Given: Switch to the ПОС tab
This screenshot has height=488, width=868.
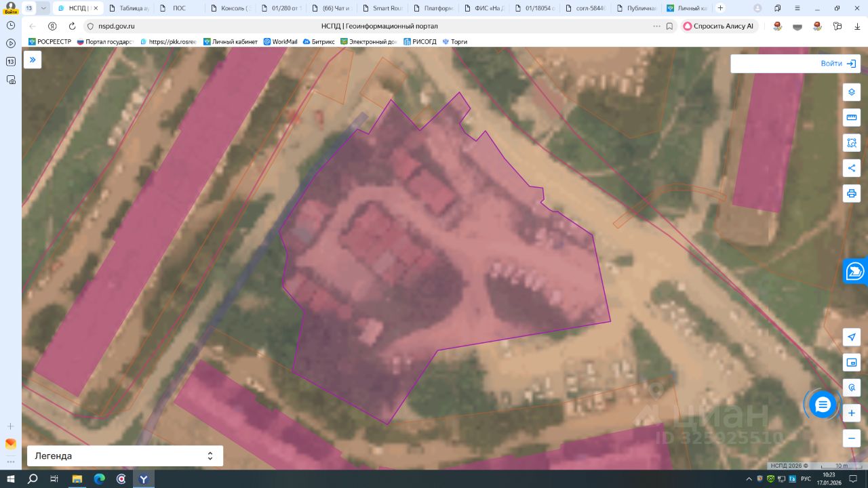Looking at the screenshot, I should click(179, 8).
